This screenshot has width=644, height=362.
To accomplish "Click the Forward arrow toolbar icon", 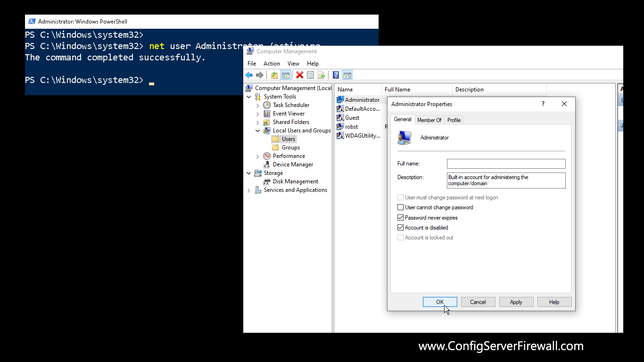I will [259, 75].
